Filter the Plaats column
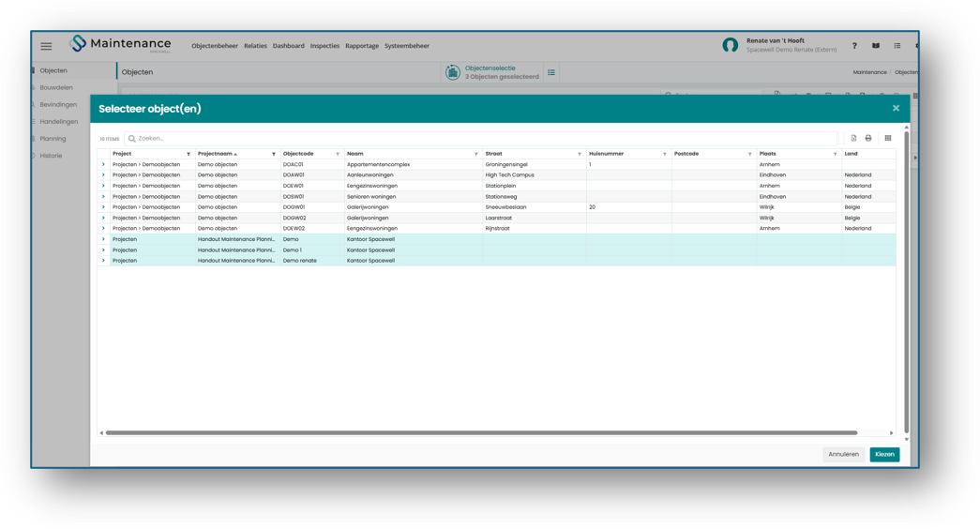Image resolution: width=980 pixels, height=529 pixels. [835, 154]
